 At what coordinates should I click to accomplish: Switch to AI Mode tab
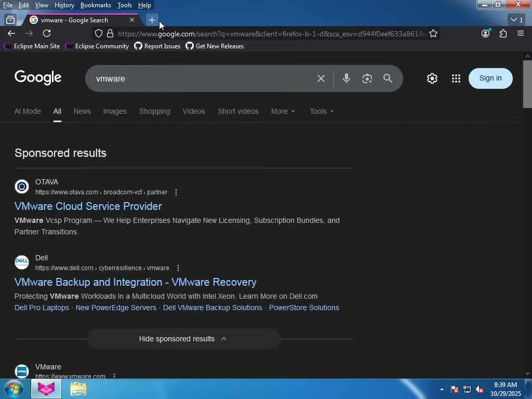pos(28,111)
